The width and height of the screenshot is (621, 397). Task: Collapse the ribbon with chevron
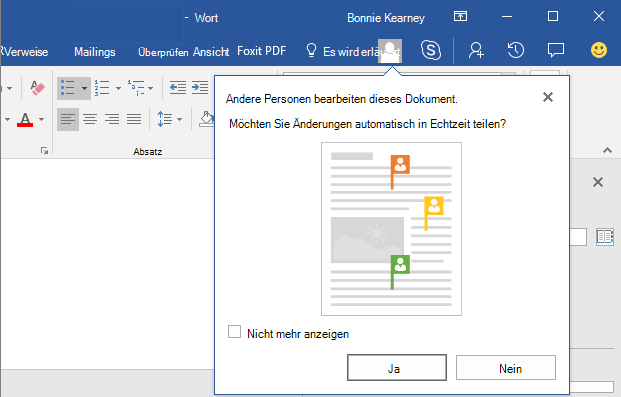(607, 150)
